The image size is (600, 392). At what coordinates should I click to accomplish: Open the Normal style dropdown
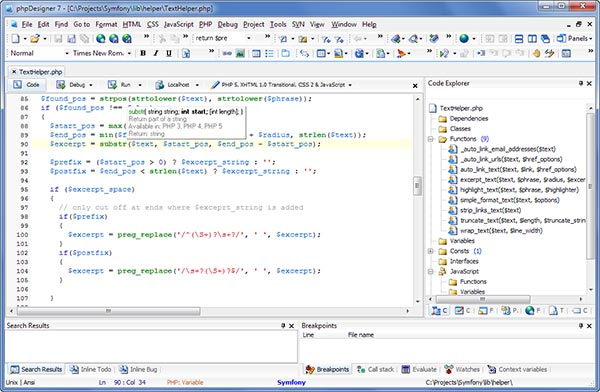[x=67, y=53]
